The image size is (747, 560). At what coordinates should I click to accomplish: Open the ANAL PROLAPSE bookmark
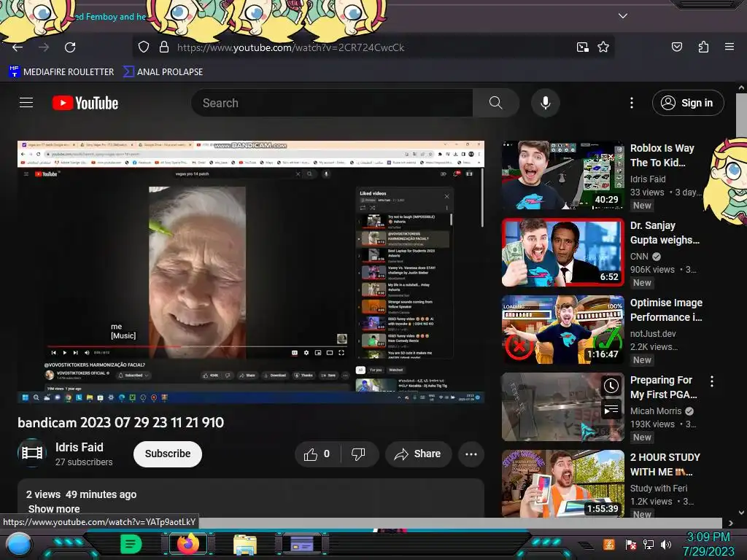(x=163, y=72)
